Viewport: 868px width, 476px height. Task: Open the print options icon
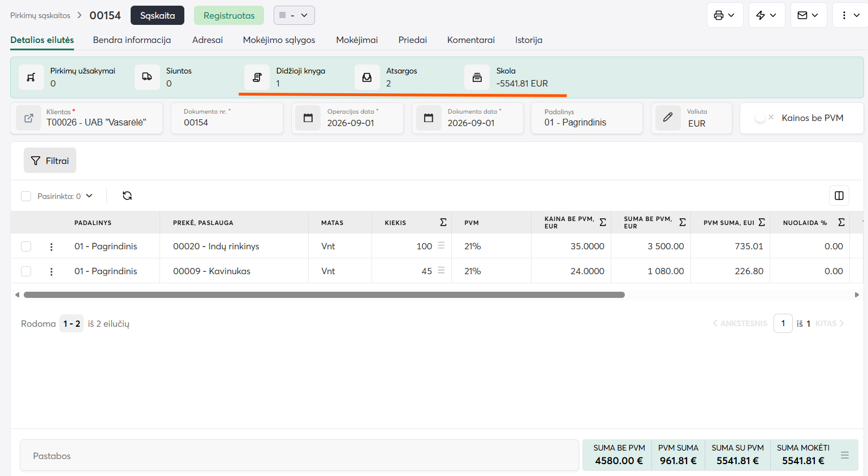[725, 15]
